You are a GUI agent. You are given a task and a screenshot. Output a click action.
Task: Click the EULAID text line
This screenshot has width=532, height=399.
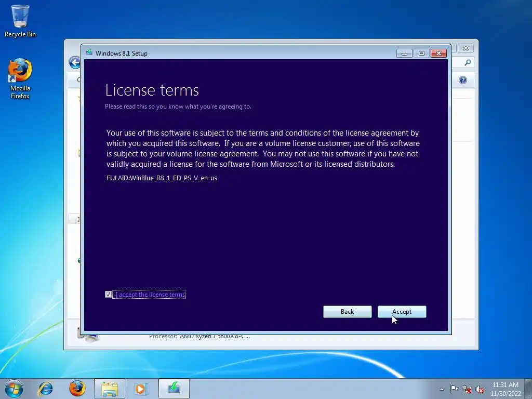click(x=162, y=178)
